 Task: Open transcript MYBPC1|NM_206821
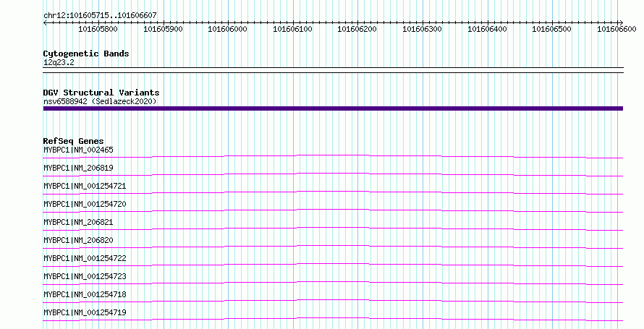click(x=78, y=222)
